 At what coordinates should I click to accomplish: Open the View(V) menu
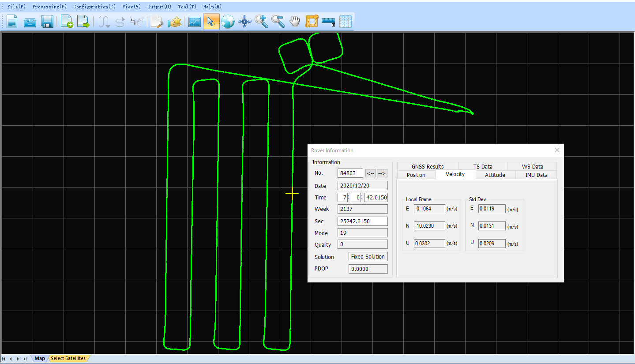[x=132, y=7]
